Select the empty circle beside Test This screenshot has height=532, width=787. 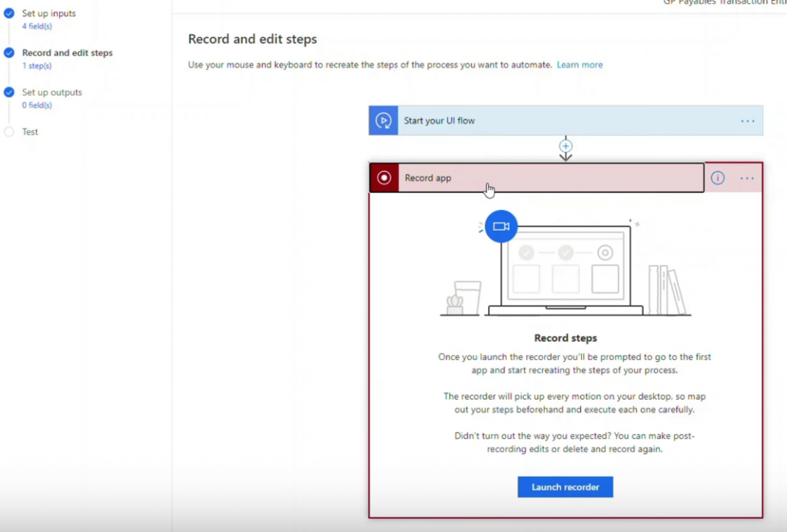coord(9,131)
